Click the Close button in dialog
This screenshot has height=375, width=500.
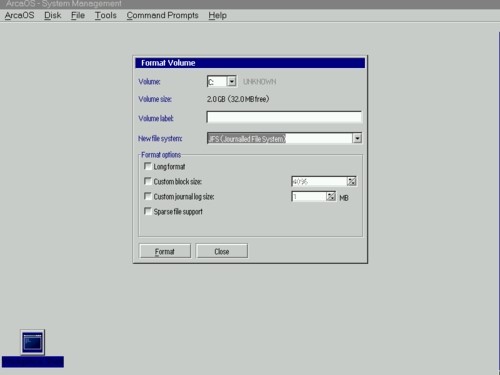point(222,251)
